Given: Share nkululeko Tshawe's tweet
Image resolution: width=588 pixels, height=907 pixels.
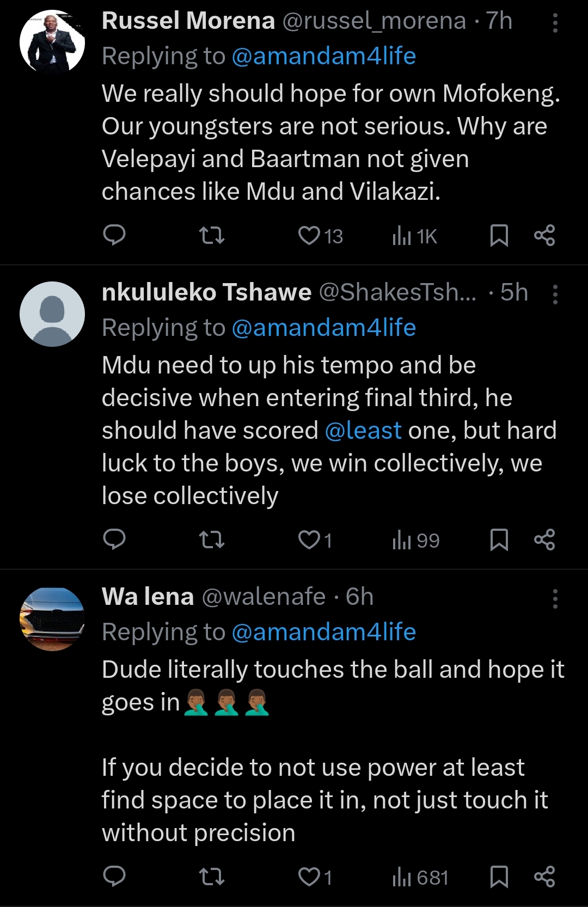Looking at the screenshot, I should (x=544, y=540).
